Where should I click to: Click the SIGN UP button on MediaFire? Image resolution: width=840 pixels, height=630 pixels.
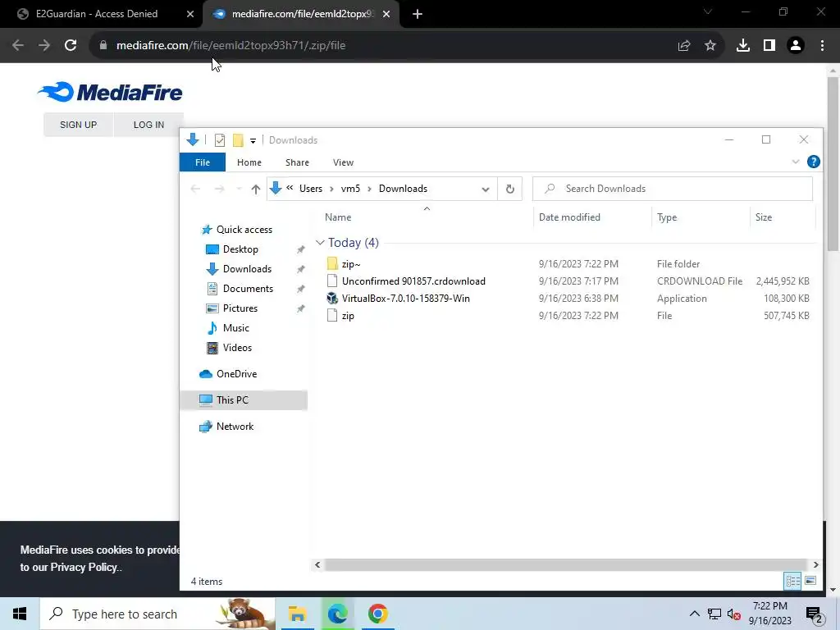(78, 125)
